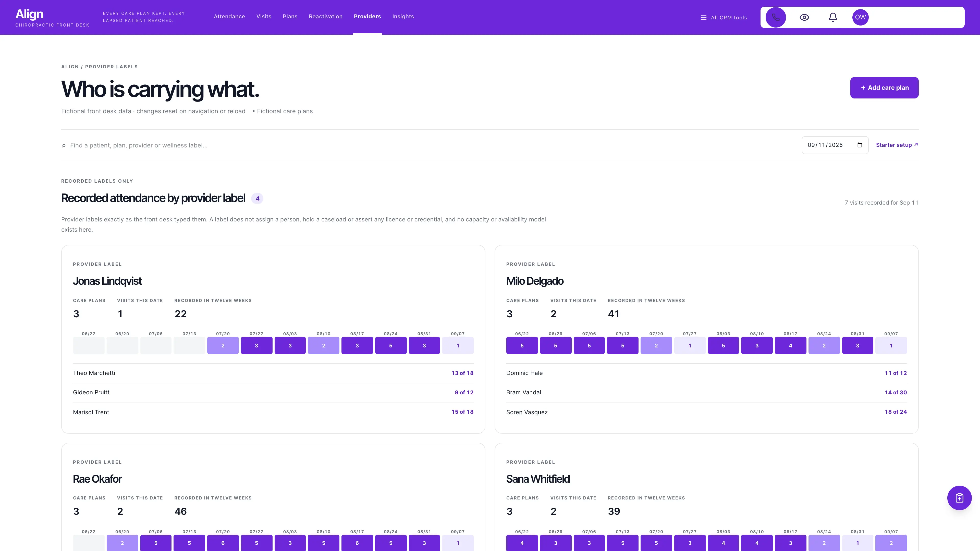Viewport: 980px width, 551px height.
Task: Open the Insights tab
Action: tap(403, 16)
